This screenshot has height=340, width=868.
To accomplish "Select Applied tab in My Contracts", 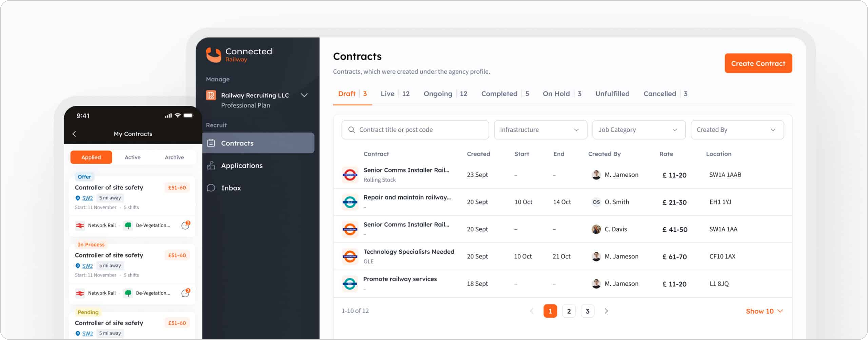I will (91, 157).
